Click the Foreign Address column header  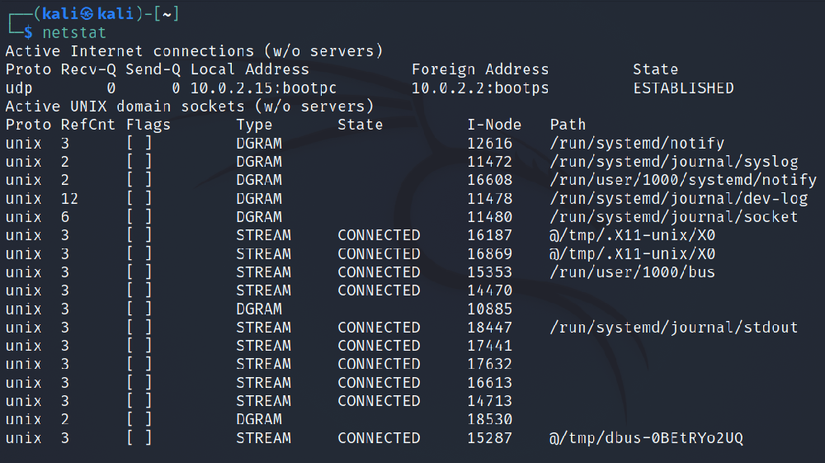[480, 70]
